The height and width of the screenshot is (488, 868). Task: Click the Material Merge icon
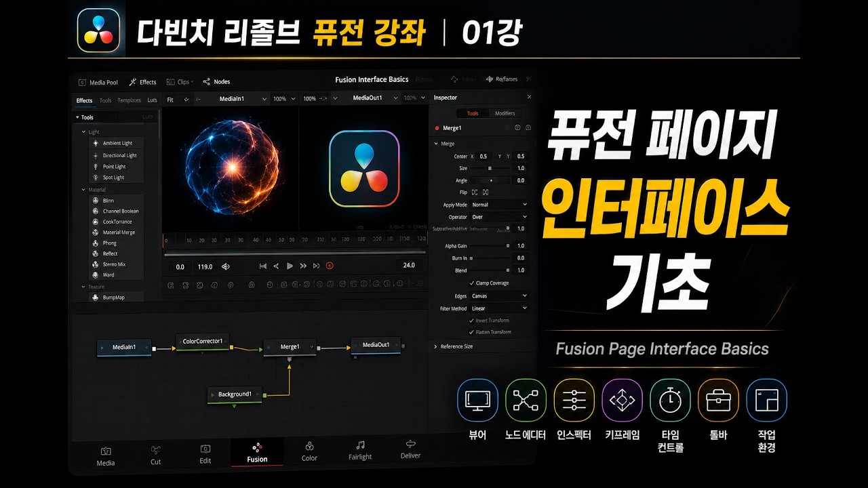[x=96, y=232]
